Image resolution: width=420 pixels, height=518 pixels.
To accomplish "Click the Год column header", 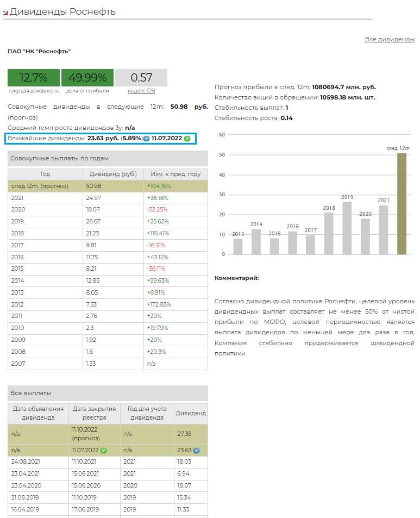I will tap(45, 174).
